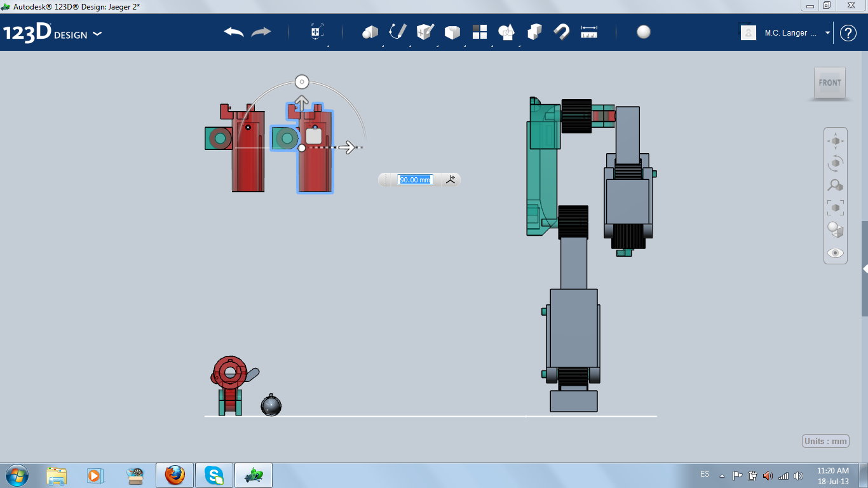Click the Units : mm button

(826, 441)
